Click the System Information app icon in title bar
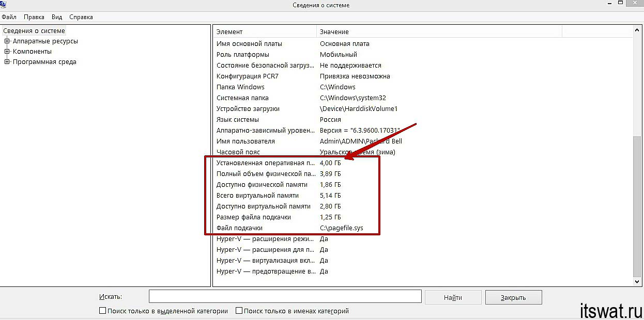 5,3
